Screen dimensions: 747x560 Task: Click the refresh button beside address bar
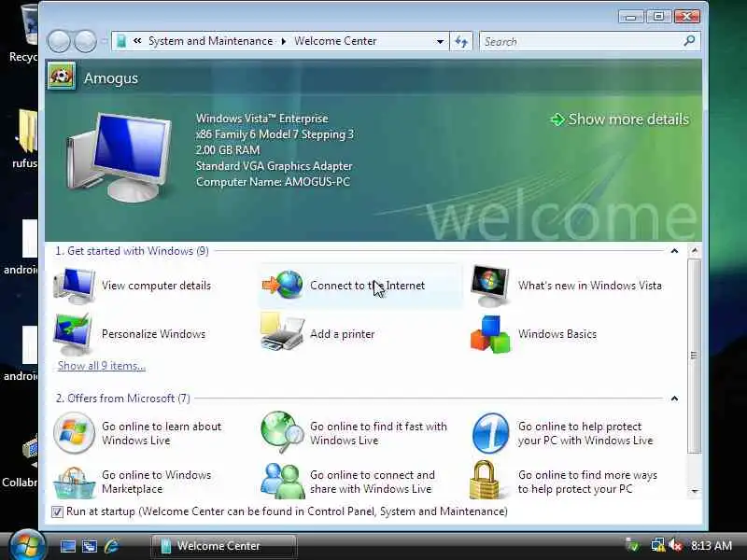(460, 41)
